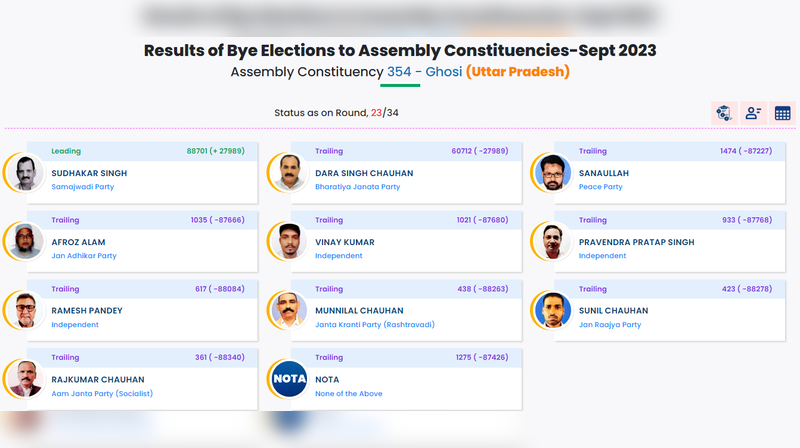Click Dara Singh Chauhan's photo

[290, 173]
